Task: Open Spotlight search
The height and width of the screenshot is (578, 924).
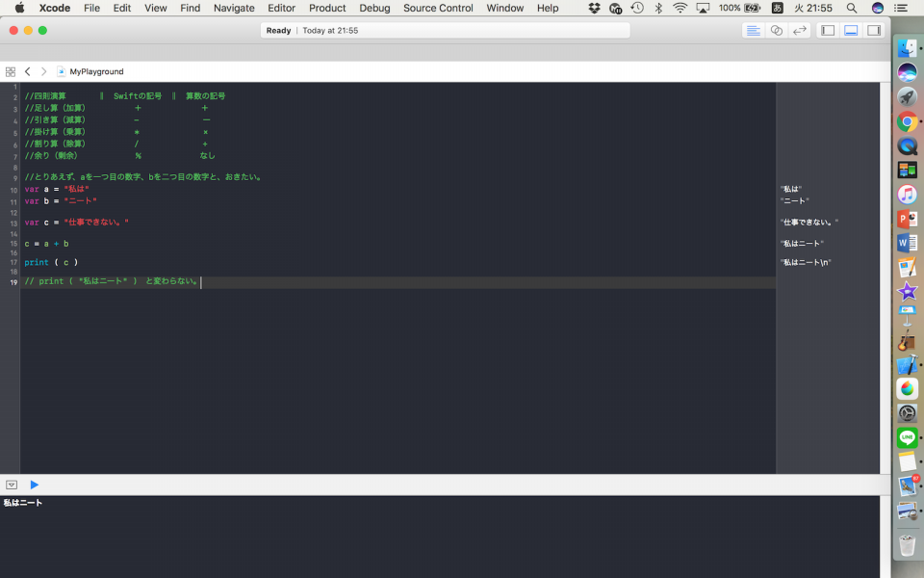Action: pos(852,8)
